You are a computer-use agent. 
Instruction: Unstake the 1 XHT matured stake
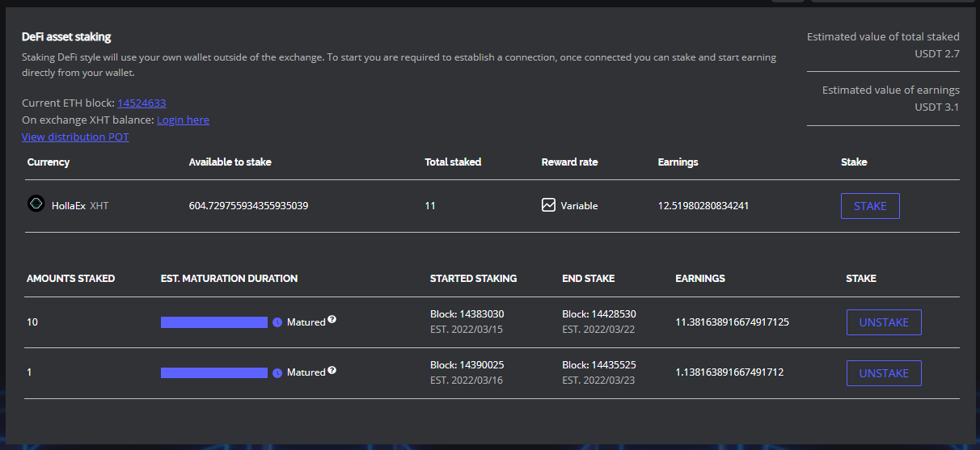tap(883, 373)
